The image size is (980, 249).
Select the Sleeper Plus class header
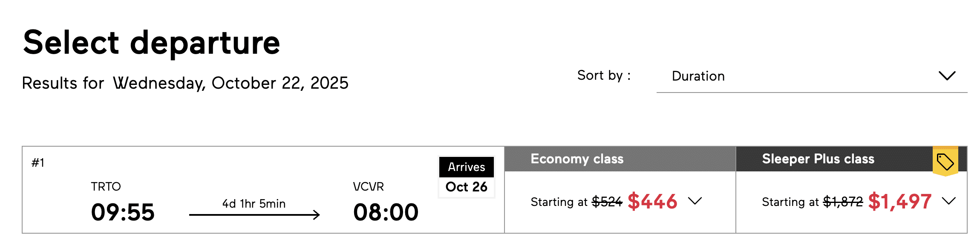click(x=818, y=159)
